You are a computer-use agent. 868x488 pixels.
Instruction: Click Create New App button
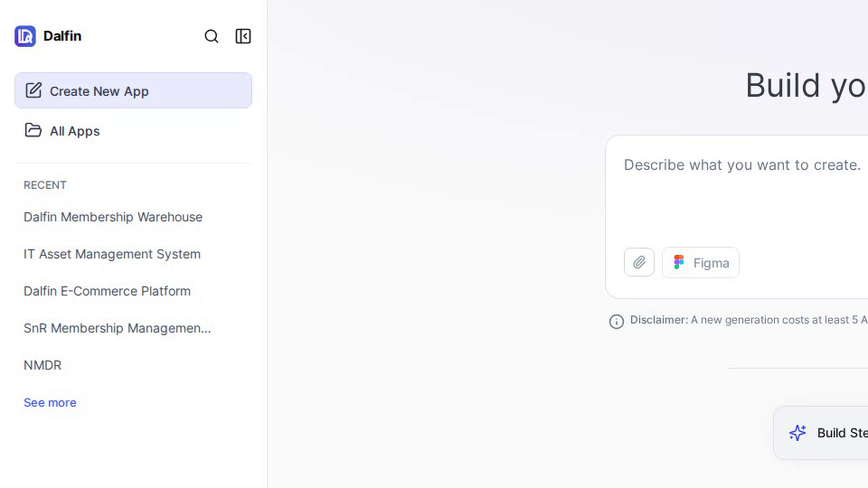click(x=133, y=90)
